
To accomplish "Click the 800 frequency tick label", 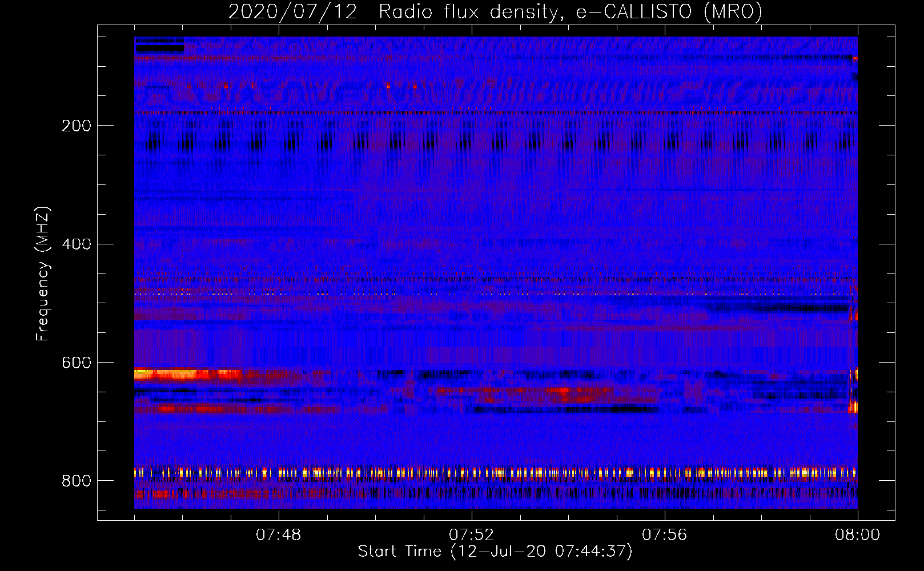I will (x=77, y=481).
